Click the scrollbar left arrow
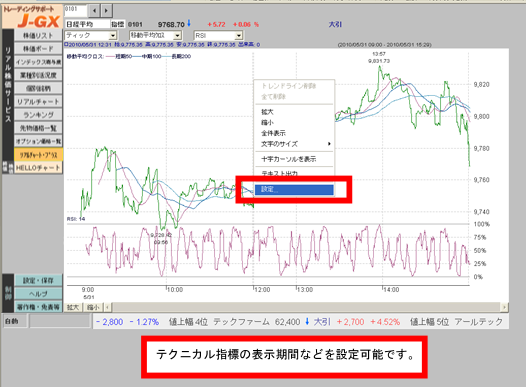 pyautogui.click(x=107, y=307)
